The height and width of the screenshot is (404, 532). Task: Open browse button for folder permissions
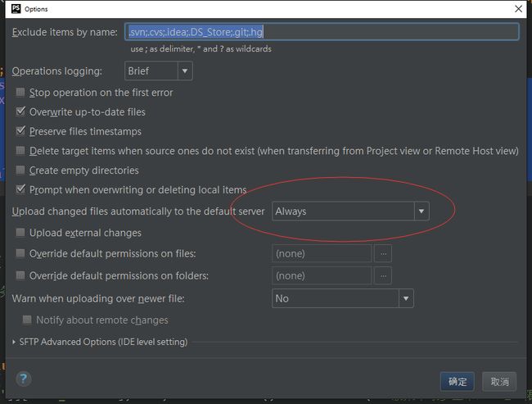pyautogui.click(x=383, y=275)
